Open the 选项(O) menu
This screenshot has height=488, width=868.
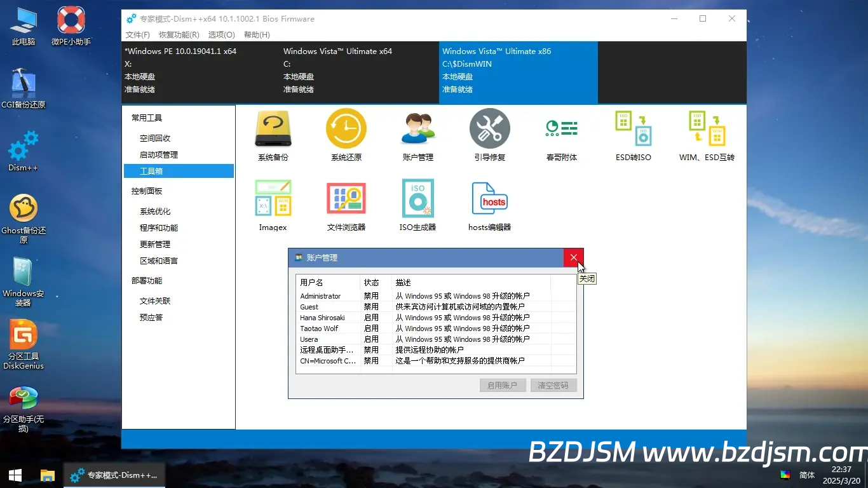[x=221, y=35]
